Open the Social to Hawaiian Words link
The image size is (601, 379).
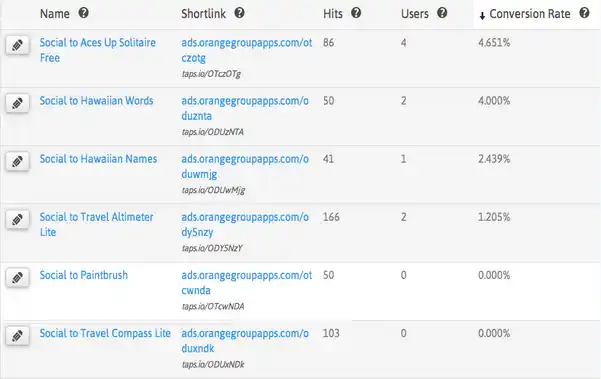(x=97, y=101)
